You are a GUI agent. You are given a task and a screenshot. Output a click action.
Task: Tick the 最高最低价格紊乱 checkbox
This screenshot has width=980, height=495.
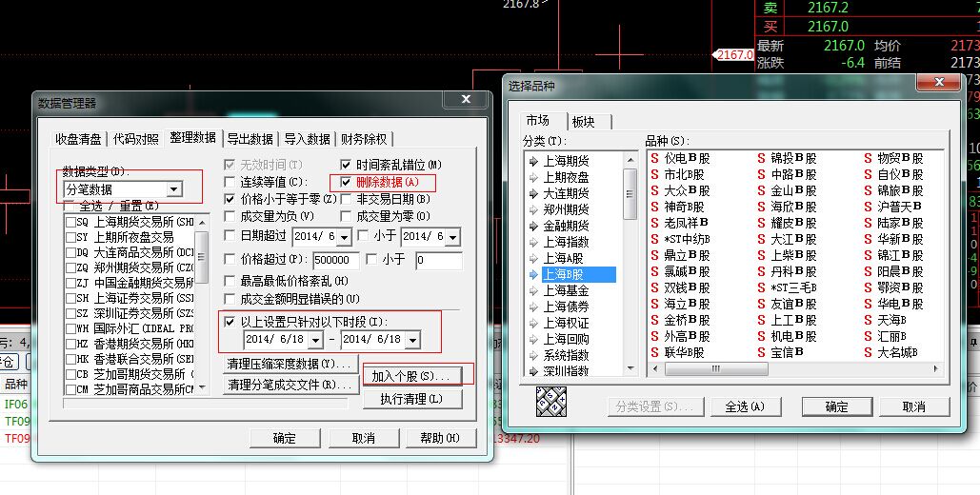pos(230,281)
